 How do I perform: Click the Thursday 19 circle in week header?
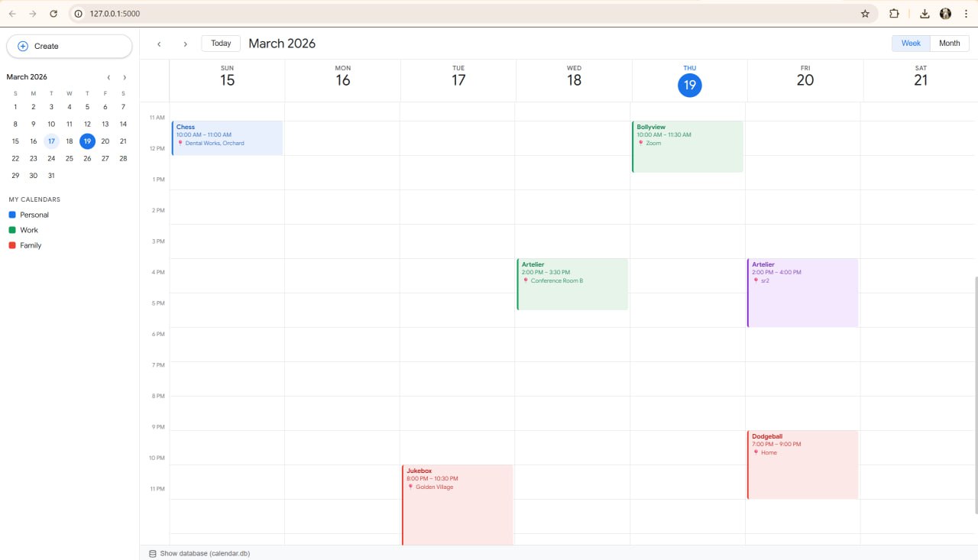[690, 85]
